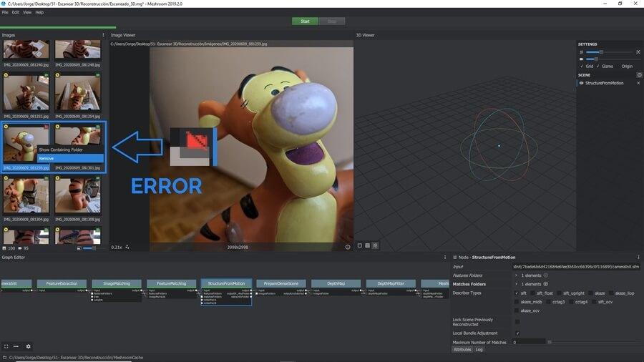The image size is (644, 362).
Task: Open graph editor more-options dots icon
Action: pyautogui.click(x=16, y=346)
